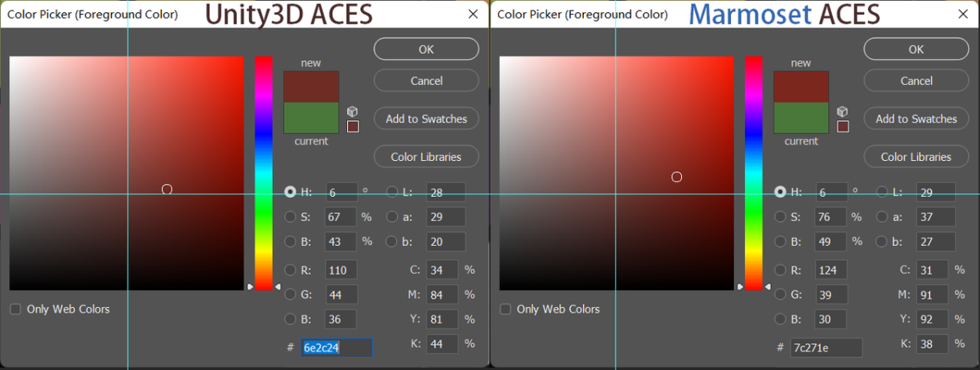Select the lab b radio button in Unity3D ACES picker
The height and width of the screenshot is (370, 980).
(392, 242)
